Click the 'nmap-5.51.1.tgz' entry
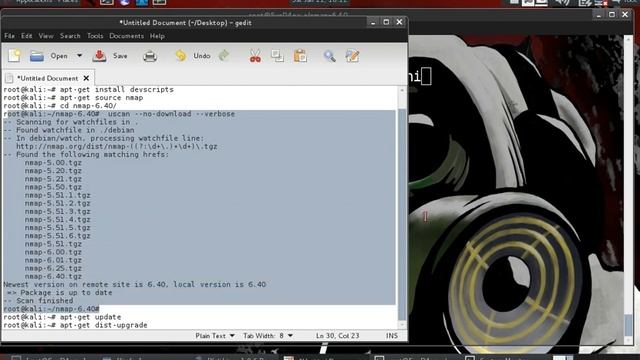The height and width of the screenshot is (360, 640). 58,196
